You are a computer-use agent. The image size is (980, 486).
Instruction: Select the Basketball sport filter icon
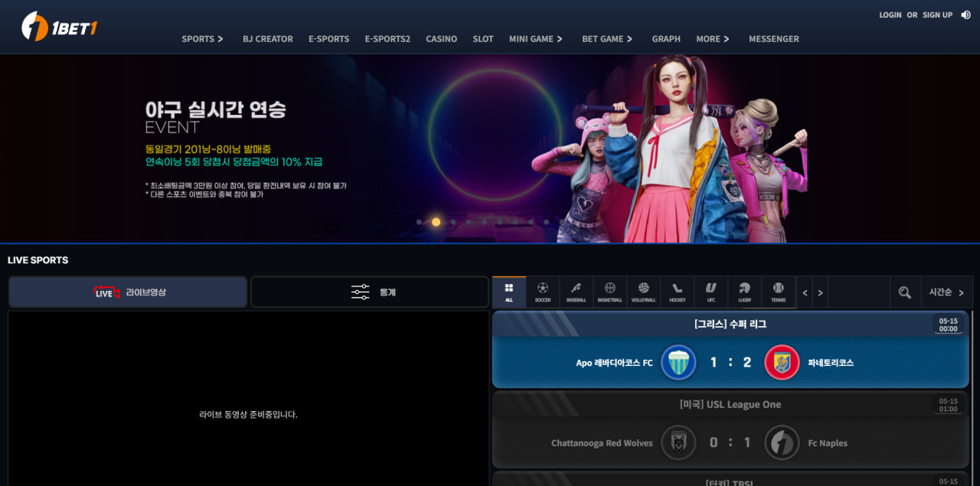point(610,292)
